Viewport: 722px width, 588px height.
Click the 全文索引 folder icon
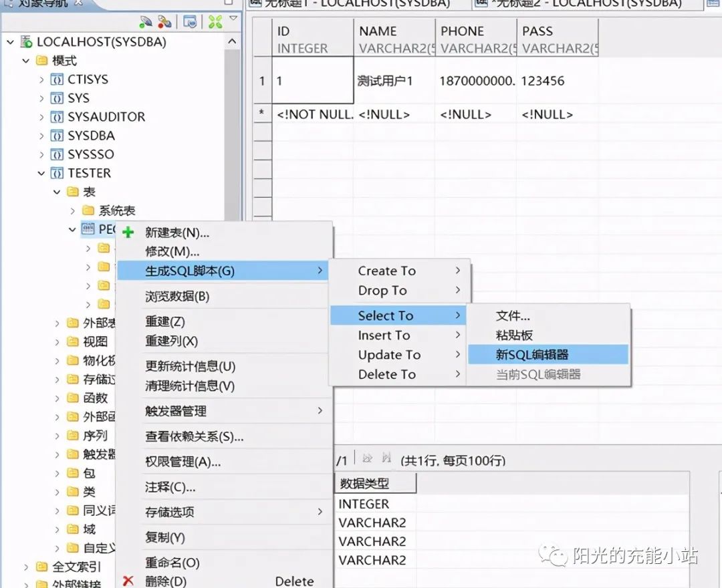42,567
